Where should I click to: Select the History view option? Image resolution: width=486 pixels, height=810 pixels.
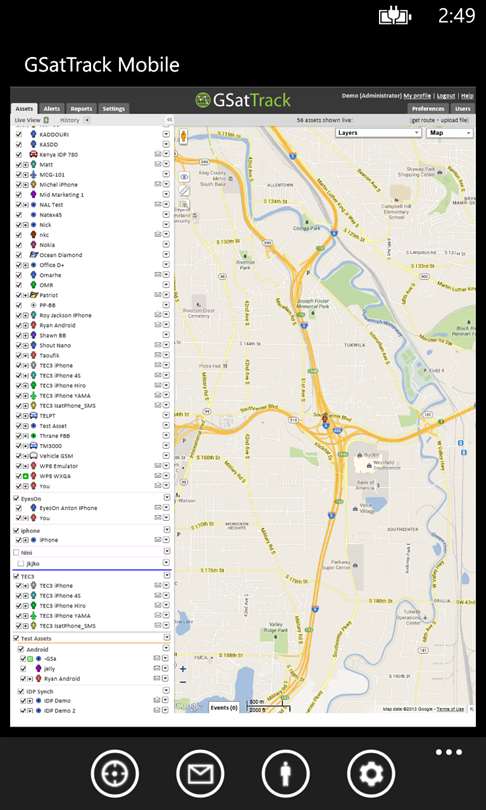70,120
